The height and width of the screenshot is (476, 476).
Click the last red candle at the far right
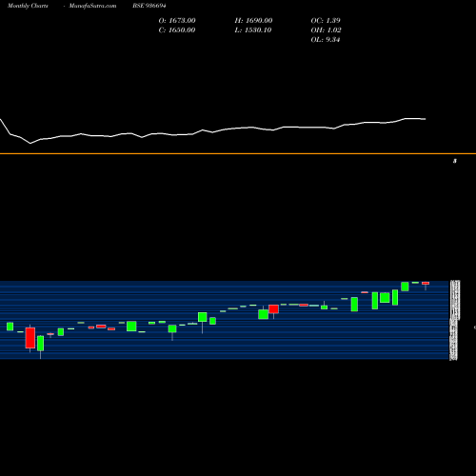pyautogui.click(x=426, y=284)
